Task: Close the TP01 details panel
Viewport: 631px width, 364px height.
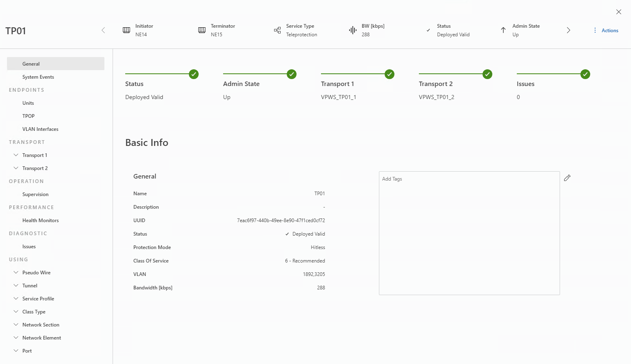Action: (619, 12)
